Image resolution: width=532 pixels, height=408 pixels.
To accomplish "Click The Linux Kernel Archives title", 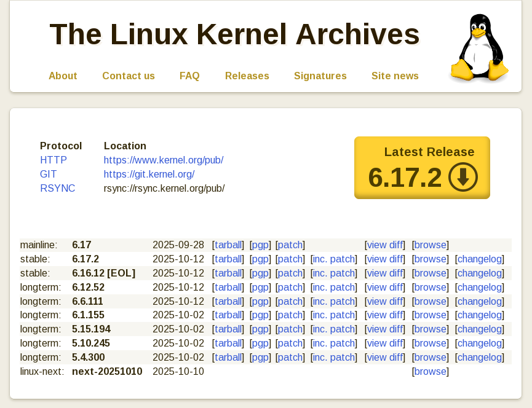I will point(234,34).
